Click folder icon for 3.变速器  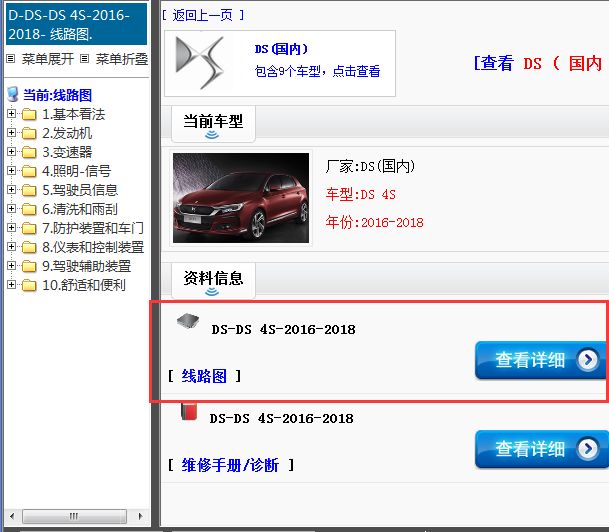coord(29,152)
